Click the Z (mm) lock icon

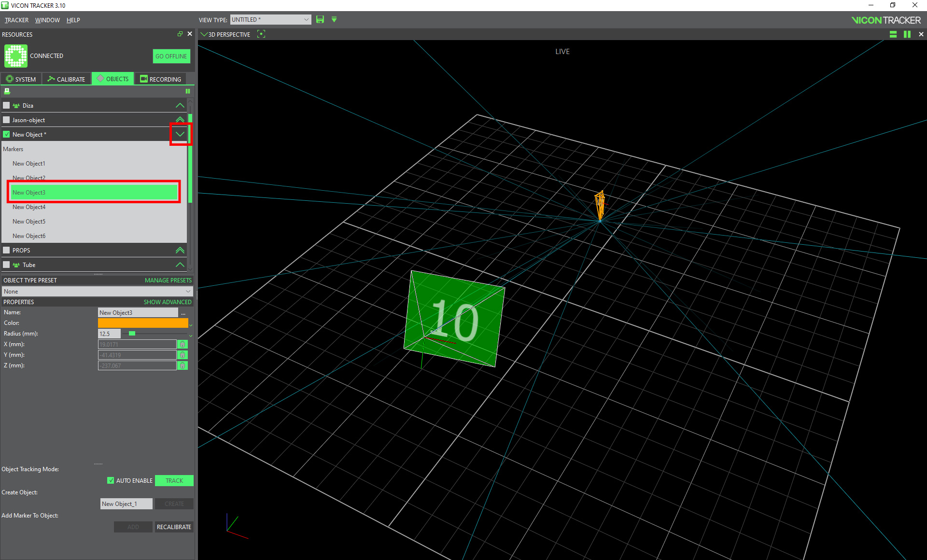pos(183,365)
